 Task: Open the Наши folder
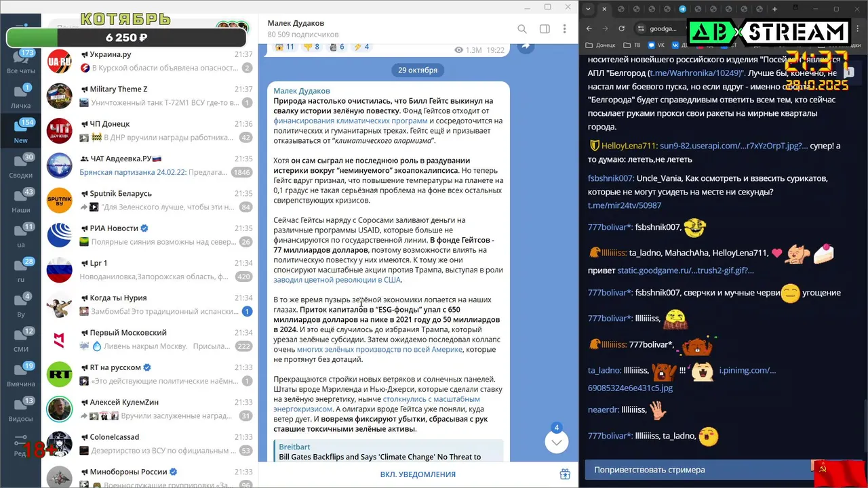click(21, 201)
